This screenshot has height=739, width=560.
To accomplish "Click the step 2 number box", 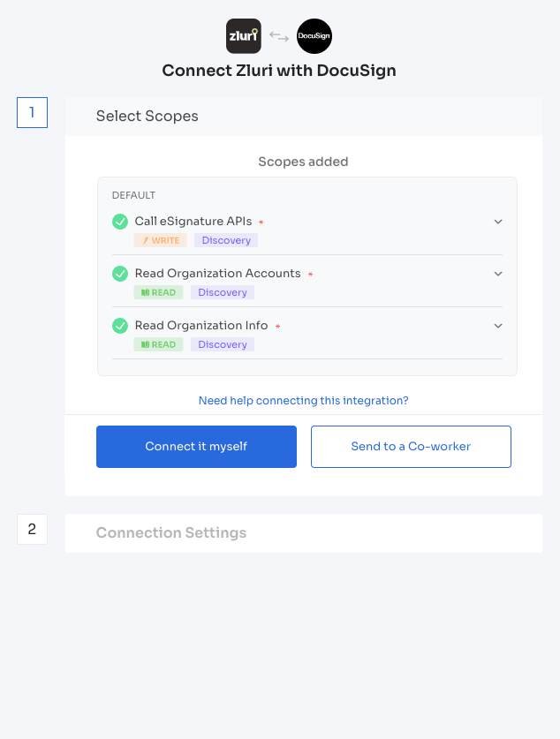I will pos(32,529).
